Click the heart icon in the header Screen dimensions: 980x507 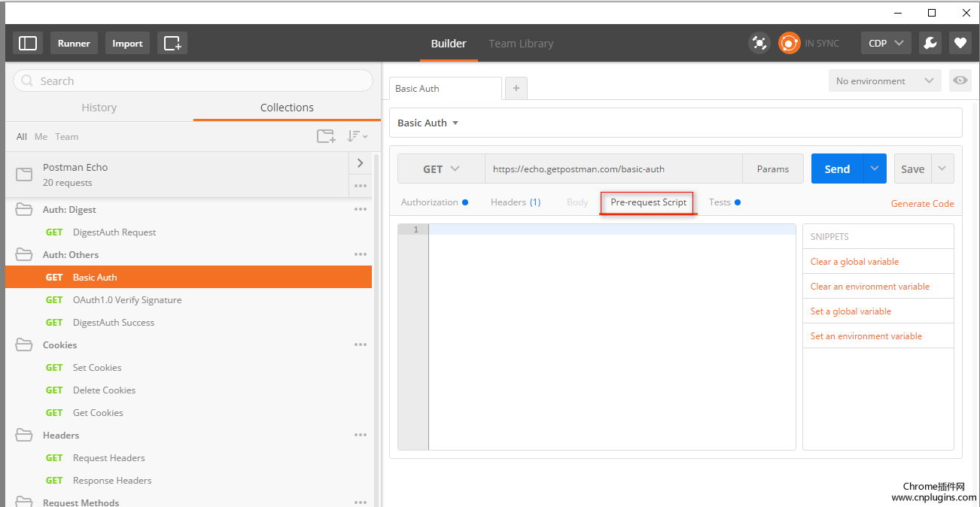point(960,43)
